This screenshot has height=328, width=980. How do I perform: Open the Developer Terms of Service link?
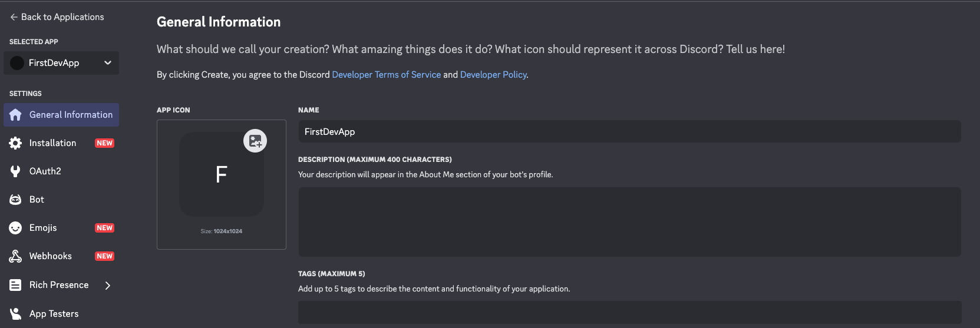386,75
